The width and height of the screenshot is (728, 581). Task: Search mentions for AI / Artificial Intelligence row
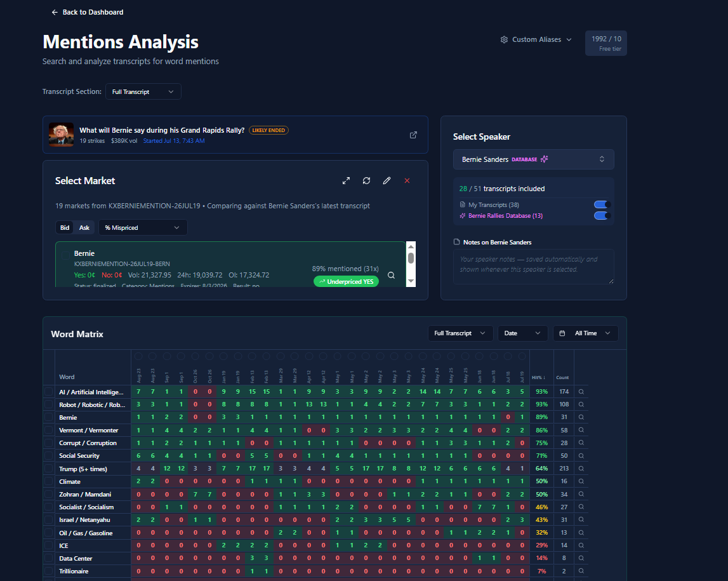581,392
